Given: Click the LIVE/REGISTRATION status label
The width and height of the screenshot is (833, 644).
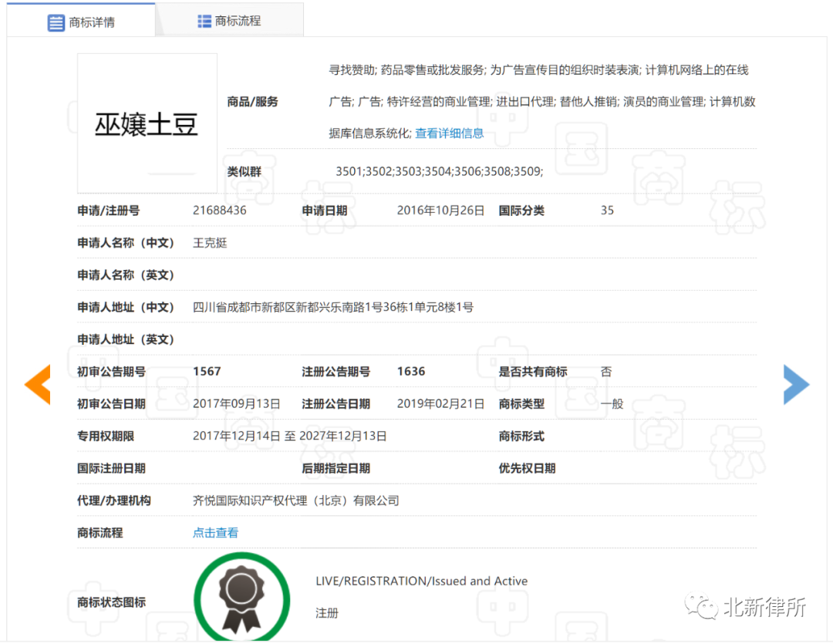Looking at the screenshot, I should click(x=421, y=581).
